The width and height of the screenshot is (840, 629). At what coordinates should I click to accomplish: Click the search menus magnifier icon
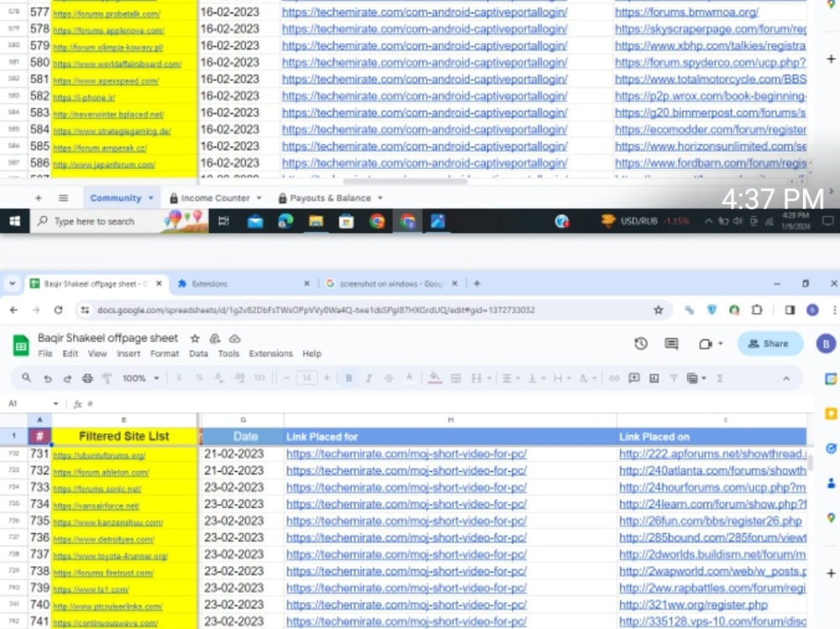coord(26,378)
